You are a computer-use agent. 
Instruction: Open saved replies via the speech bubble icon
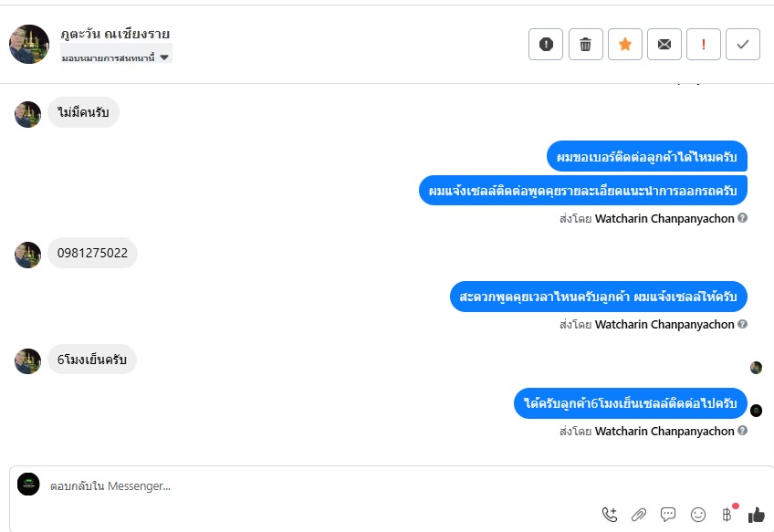click(668, 515)
